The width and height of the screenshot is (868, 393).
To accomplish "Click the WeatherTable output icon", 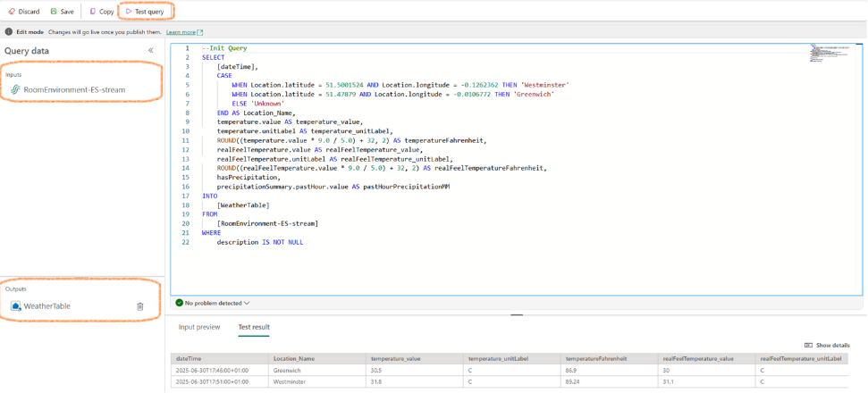I will coord(16,305).
